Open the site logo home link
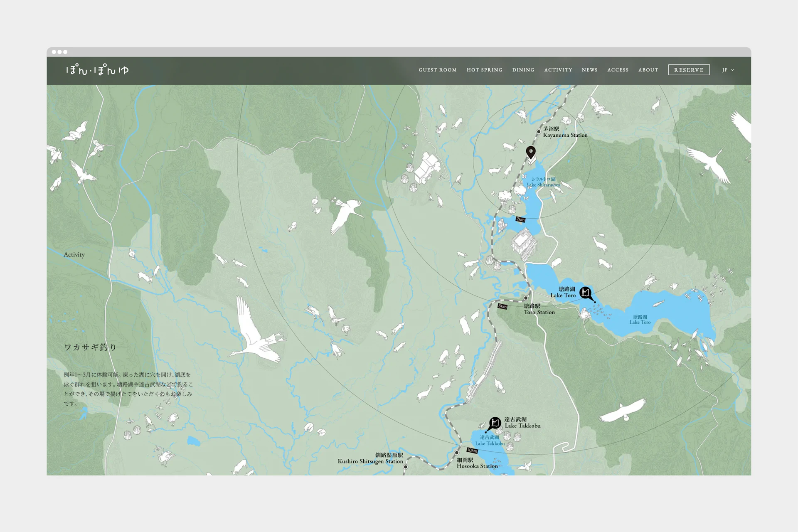 point(97,70)
